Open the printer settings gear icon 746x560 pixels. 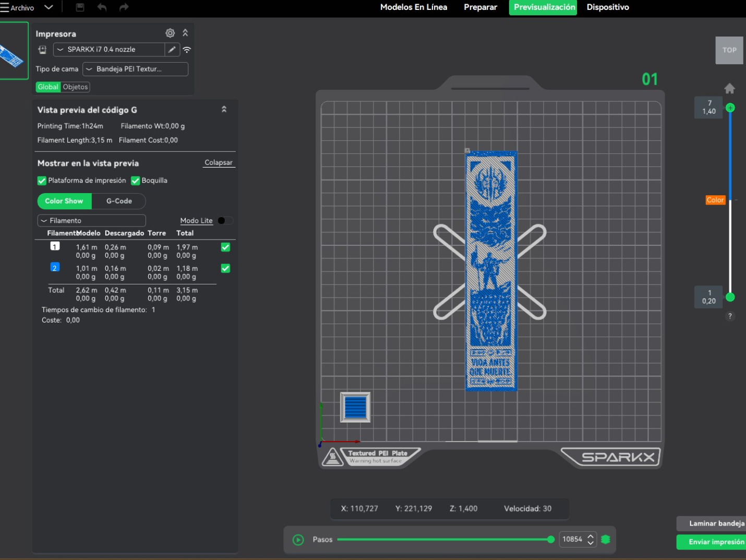[x=170, y=33]
